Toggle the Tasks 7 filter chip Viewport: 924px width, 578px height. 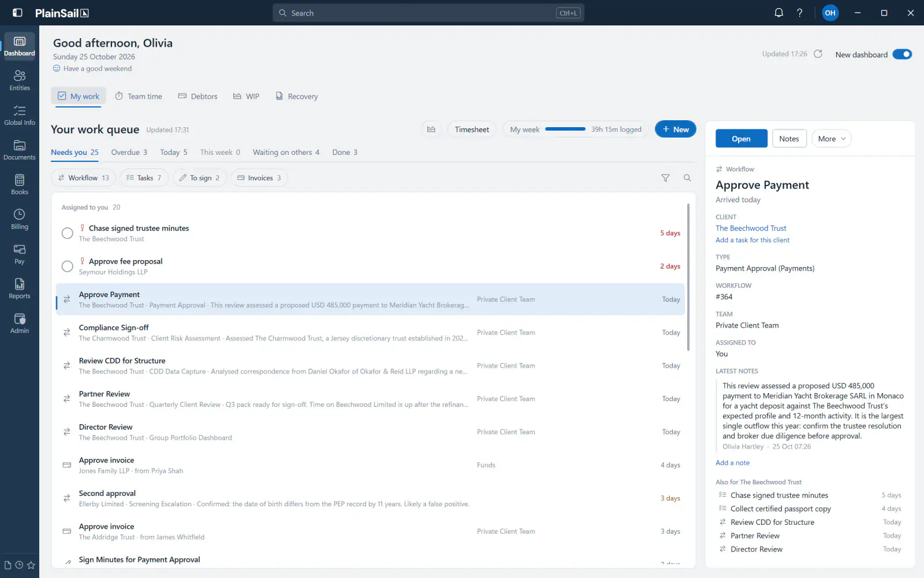point(144,178)
